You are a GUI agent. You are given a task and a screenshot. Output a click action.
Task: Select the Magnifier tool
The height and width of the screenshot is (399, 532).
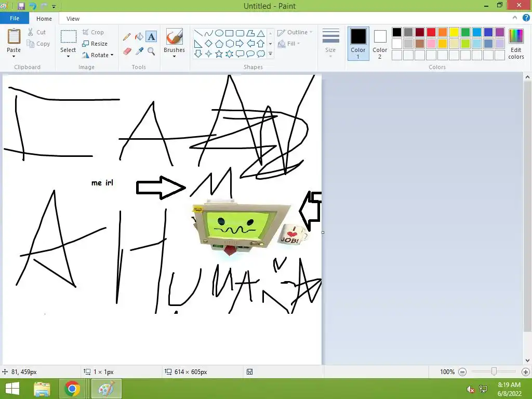pos(151,51)
